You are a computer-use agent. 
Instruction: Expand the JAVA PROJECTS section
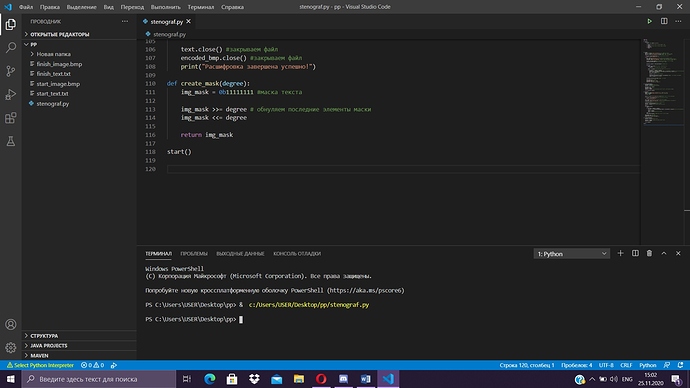(48, 346)
